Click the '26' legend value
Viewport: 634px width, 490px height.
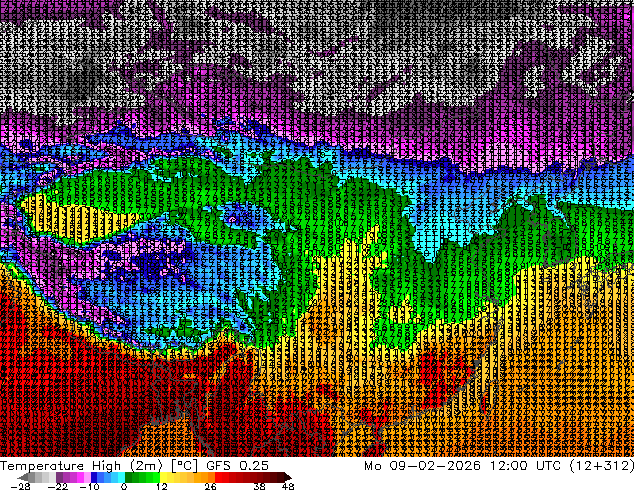[x=210, y=486]
